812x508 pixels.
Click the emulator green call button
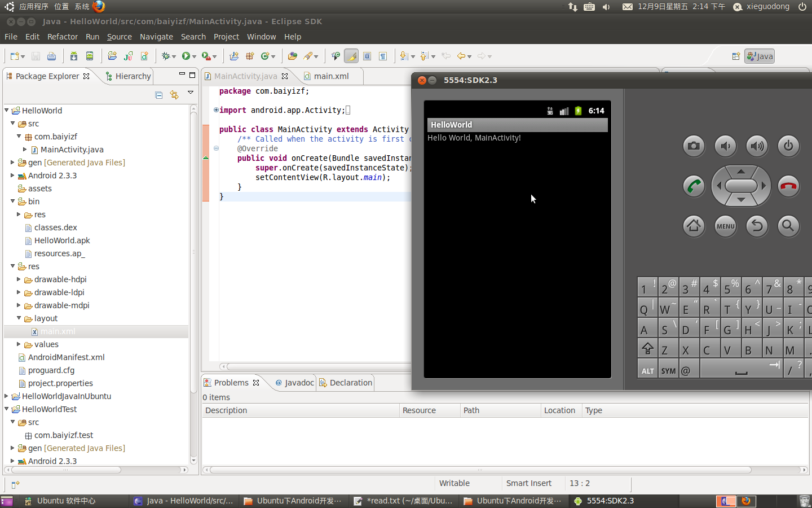click(x=694, y=186)
